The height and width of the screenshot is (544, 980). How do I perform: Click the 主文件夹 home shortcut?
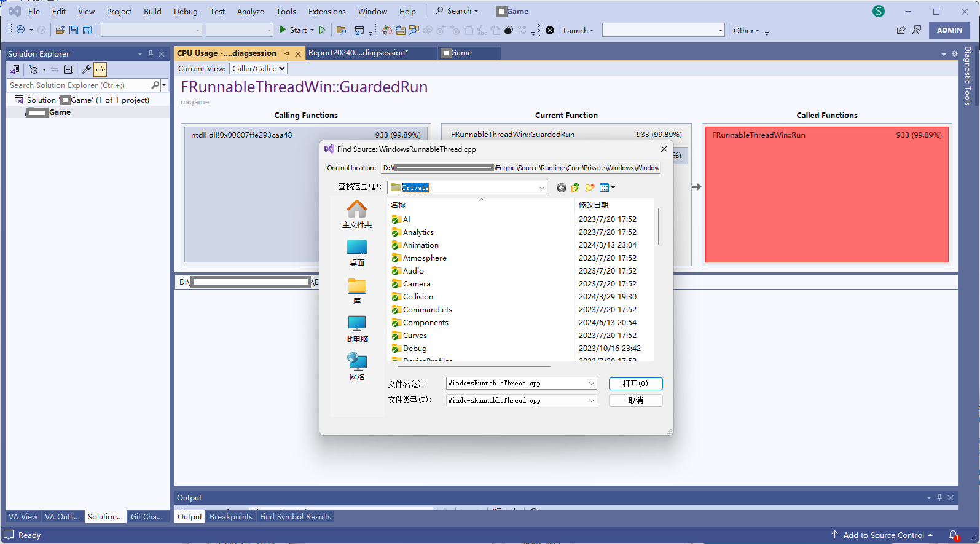point(357,215)
